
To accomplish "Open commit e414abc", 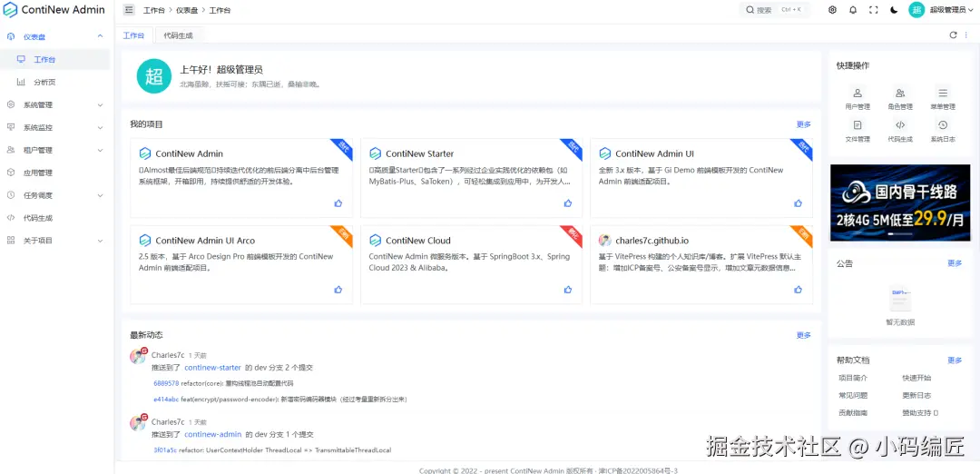I will [166, 399].
